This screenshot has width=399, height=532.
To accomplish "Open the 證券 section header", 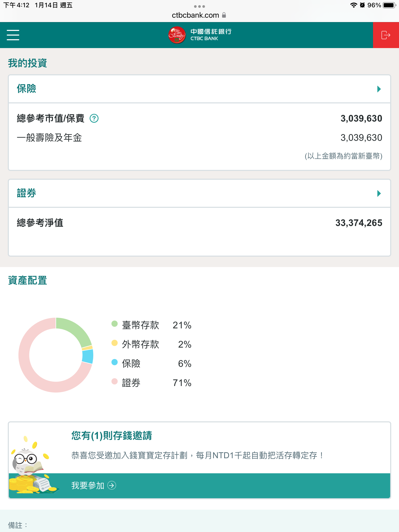I will point(26,193).
